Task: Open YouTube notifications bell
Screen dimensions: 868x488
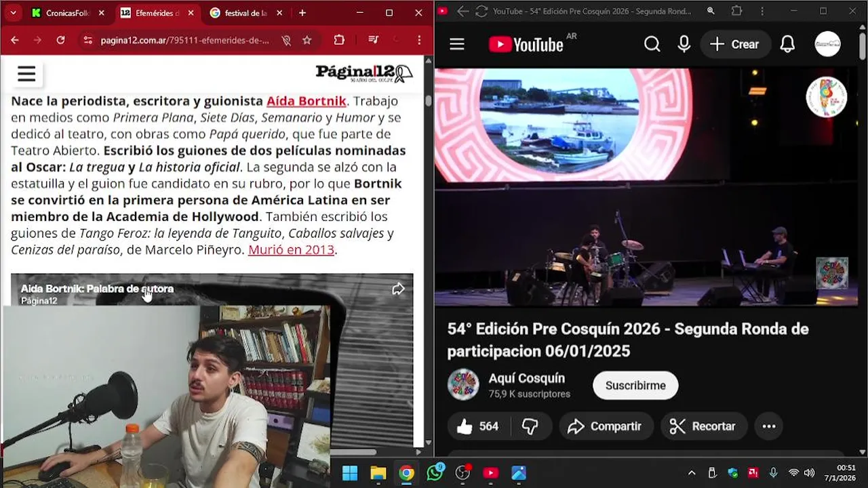Action: [787, 44]
